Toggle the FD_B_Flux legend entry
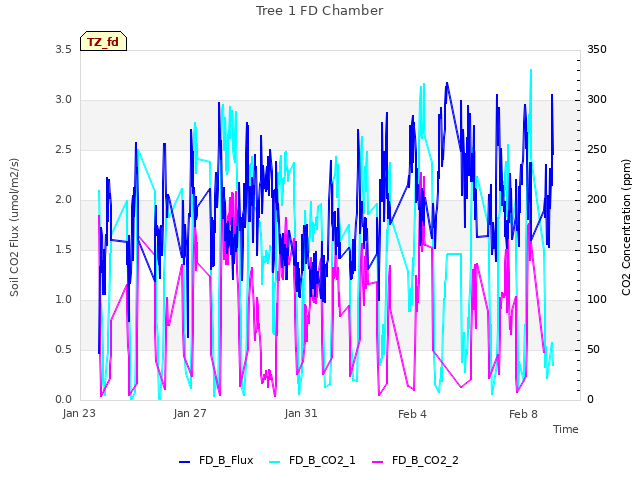This screenshot has height=480, width=640. coord(216,460)
